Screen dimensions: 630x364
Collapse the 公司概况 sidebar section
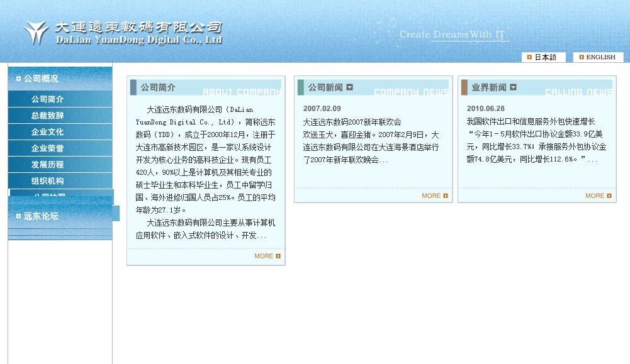pos(42,79)
